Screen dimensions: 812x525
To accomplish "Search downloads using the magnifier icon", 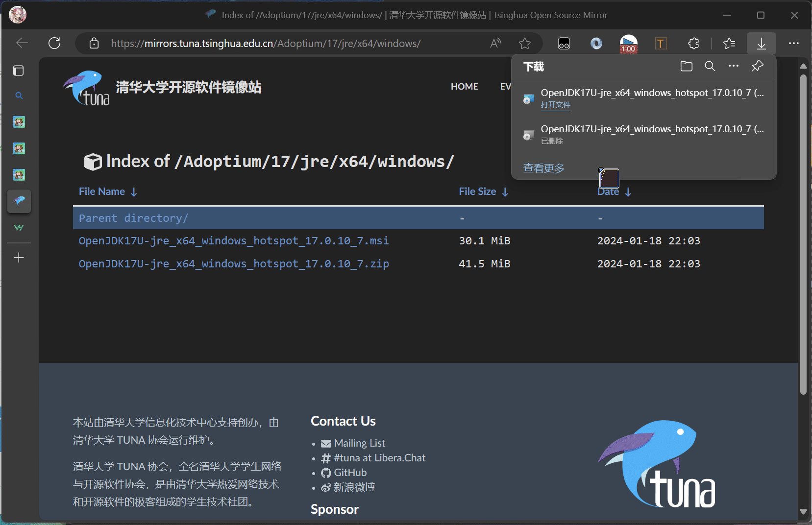I will pyautogui.click(x=710, y=67).
